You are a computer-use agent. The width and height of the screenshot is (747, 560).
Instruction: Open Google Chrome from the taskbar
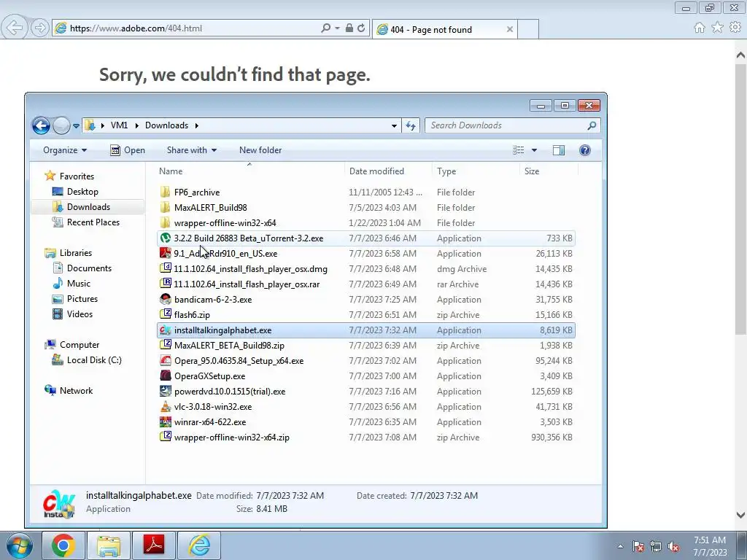(63, 545)
